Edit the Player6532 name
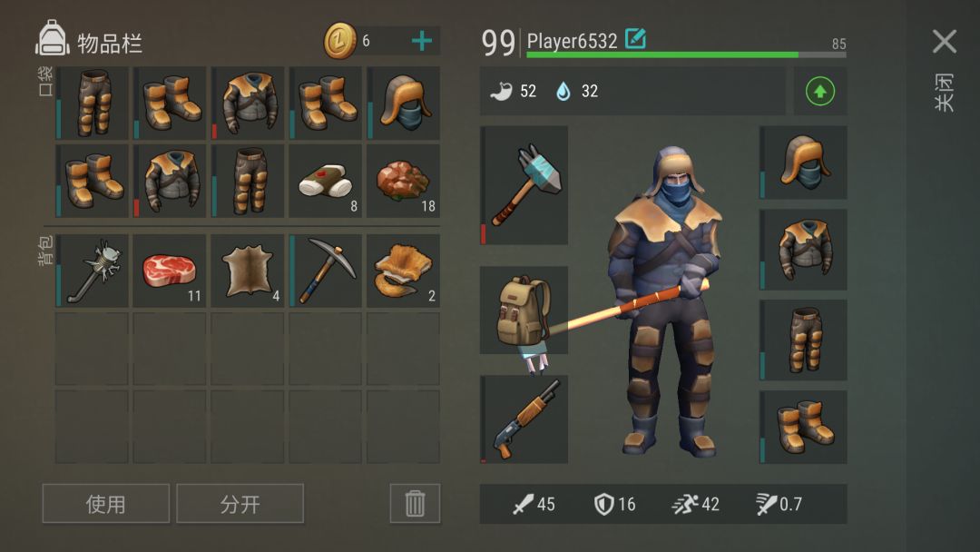Viewport: 980px width, 552px height. pyautogui.click(x=635, y=39)
